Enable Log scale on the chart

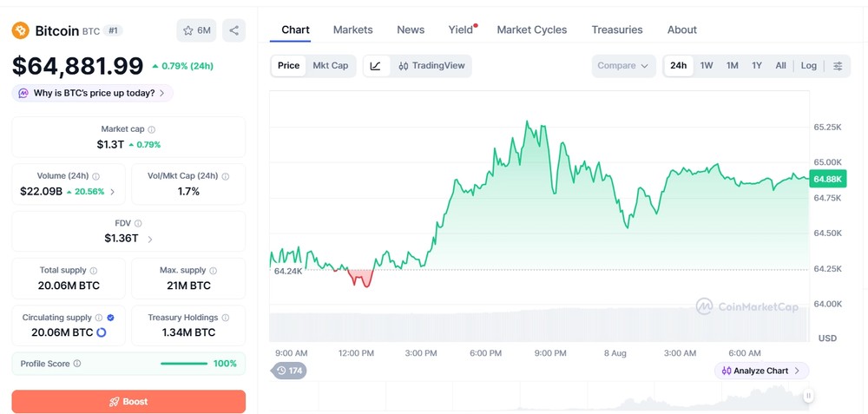click(x=809, y=65)
